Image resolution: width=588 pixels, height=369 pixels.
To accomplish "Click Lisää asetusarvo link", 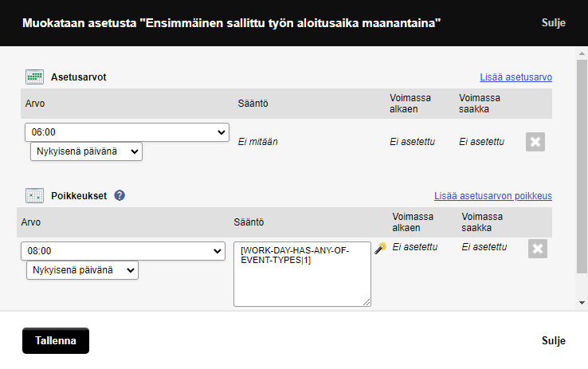I will pyautogui.click(x=516, y=77).
